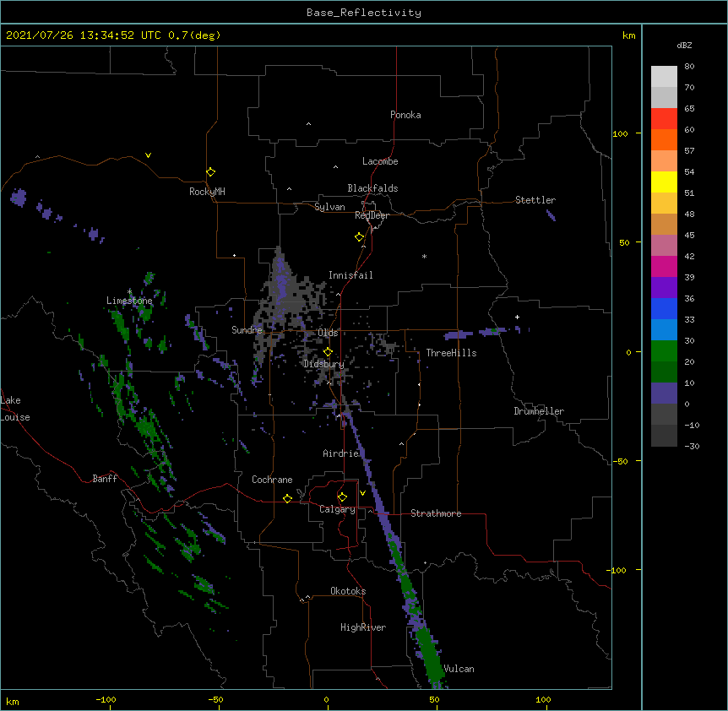Viewport: 728px width, 711px height.
Task: Select the slate purple 0-10 dBZ swatch
Action: [664, 393]
